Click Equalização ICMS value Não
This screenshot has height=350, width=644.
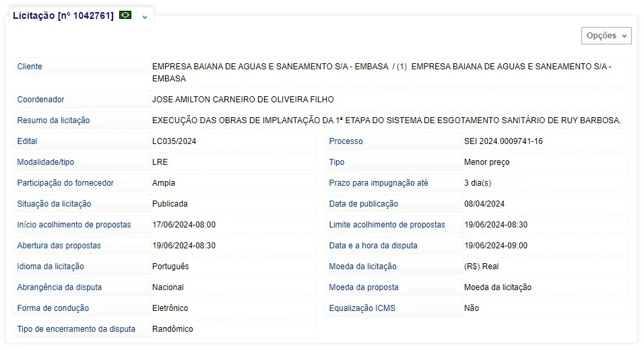[x=472, y=308]
